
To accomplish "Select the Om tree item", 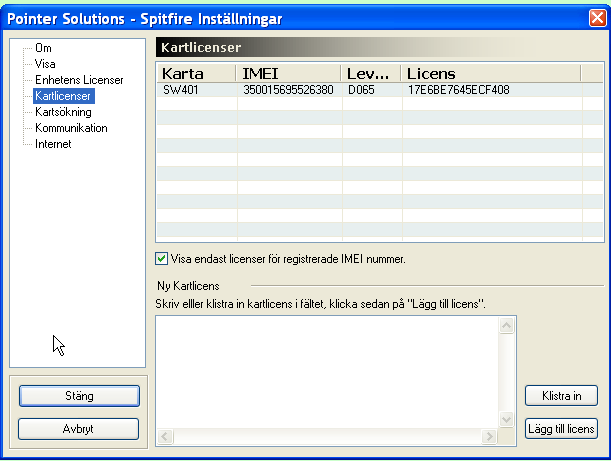I will coord(43,48).
